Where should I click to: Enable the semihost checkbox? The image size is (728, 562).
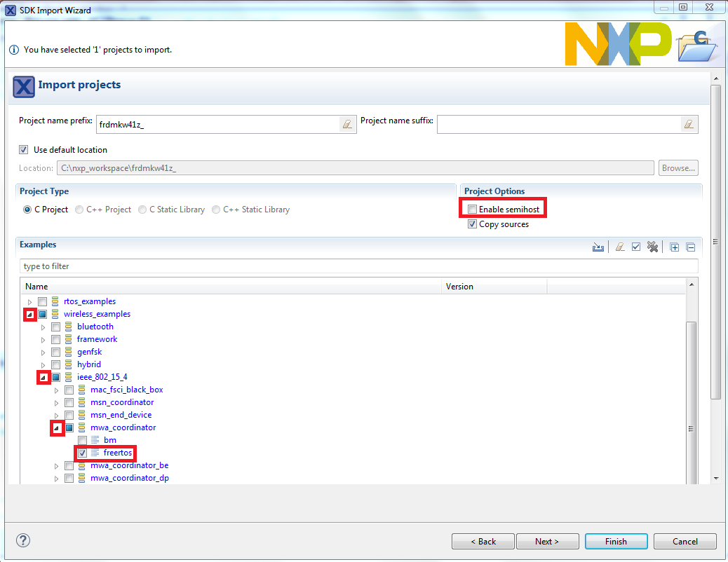[473, 210]
